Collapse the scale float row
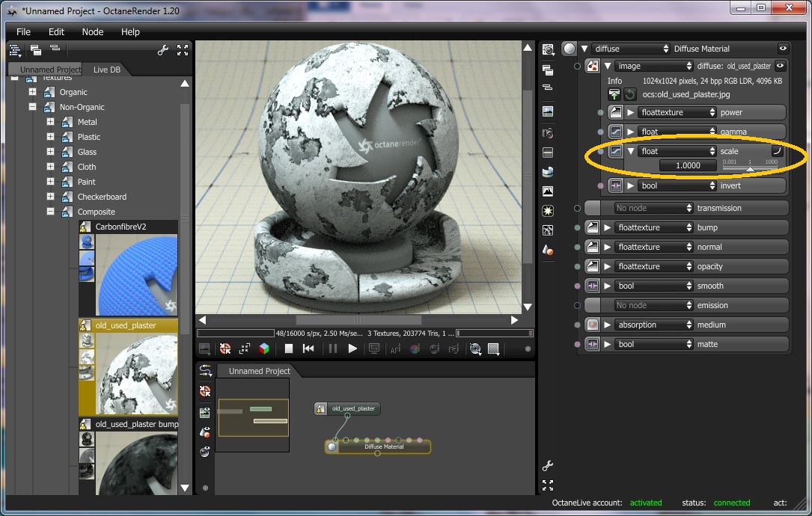 pyautogui.click(x=631, y=151)
